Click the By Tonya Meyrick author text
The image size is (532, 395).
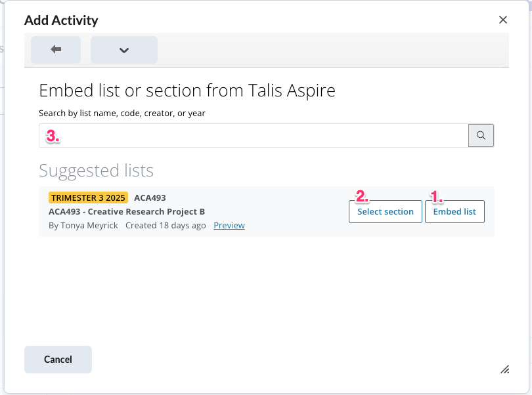coord(84,225)
